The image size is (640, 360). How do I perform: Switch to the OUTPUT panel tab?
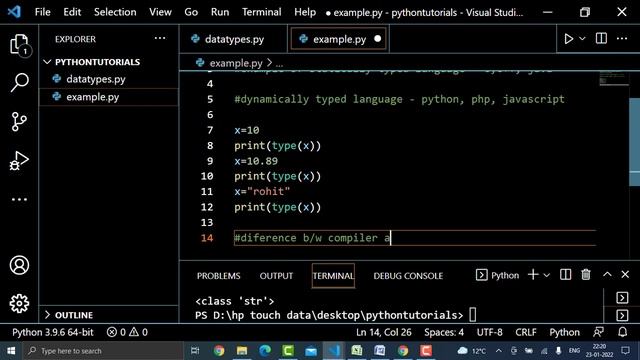pyautogui.click(x=276, y=276)
